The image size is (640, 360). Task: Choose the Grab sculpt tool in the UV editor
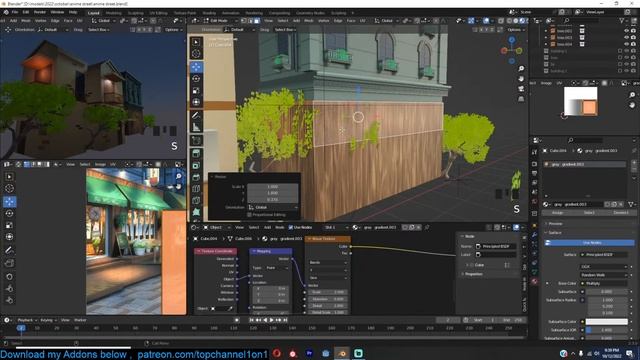9,276
